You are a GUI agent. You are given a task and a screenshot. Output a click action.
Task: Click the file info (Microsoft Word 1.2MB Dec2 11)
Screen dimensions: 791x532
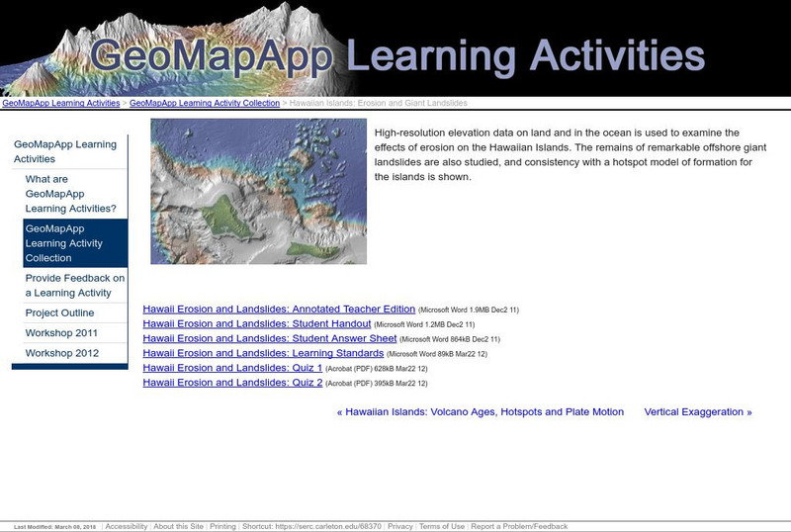pos(424,324)
